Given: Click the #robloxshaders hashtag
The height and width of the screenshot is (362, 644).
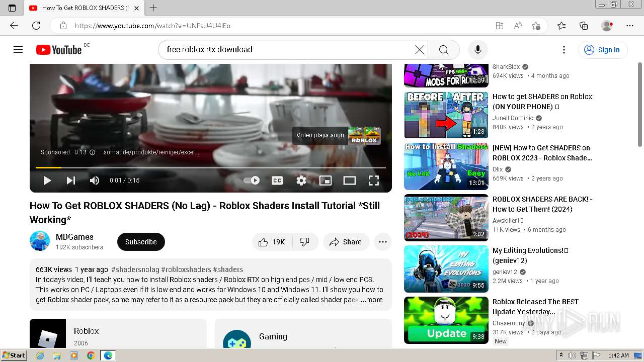Looking at the screenshot, I should pos(186,269).
